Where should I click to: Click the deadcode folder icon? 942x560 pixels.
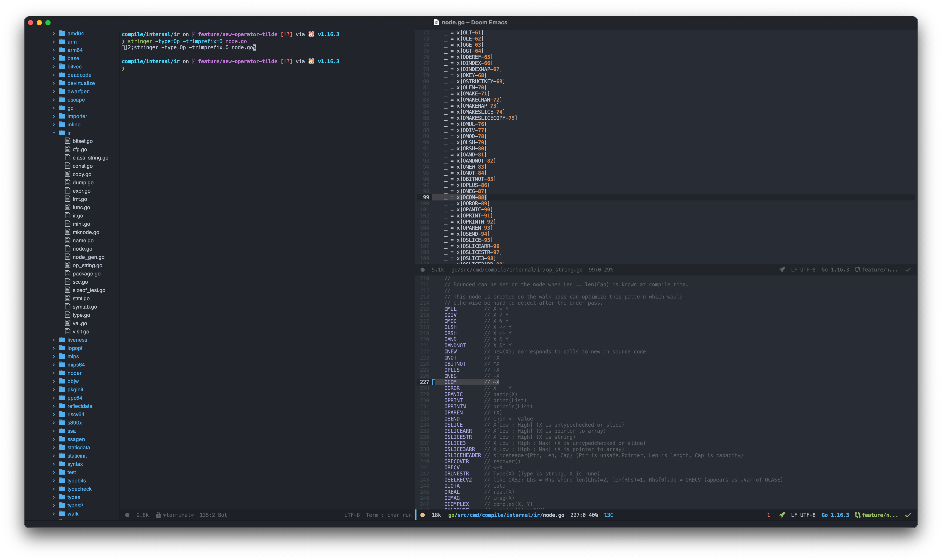62,75
